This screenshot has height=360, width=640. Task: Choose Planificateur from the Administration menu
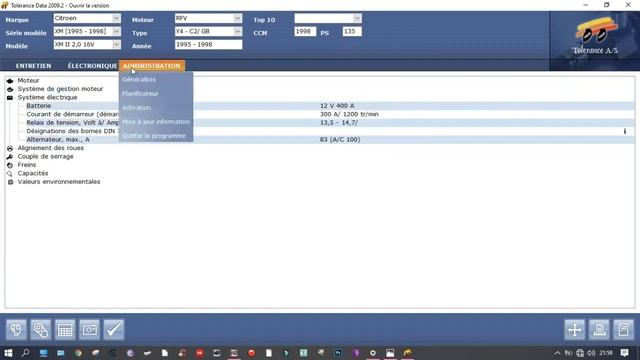[x=140, y=93]
